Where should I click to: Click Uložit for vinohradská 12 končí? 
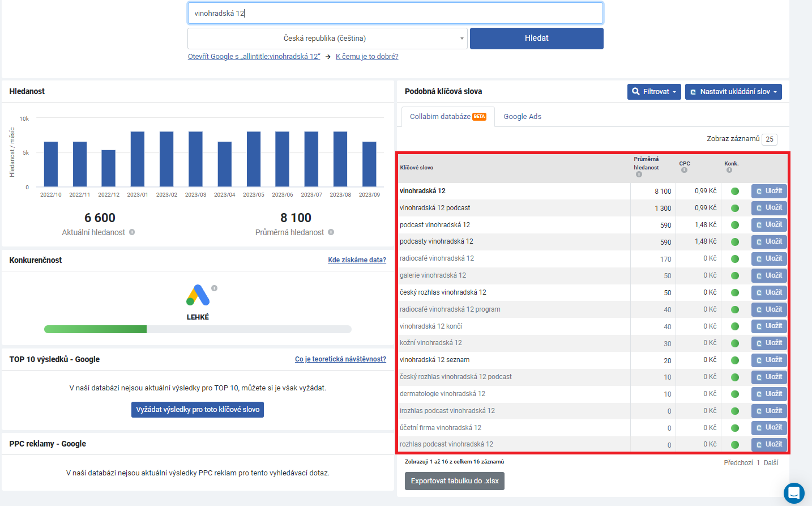[769, 326]
